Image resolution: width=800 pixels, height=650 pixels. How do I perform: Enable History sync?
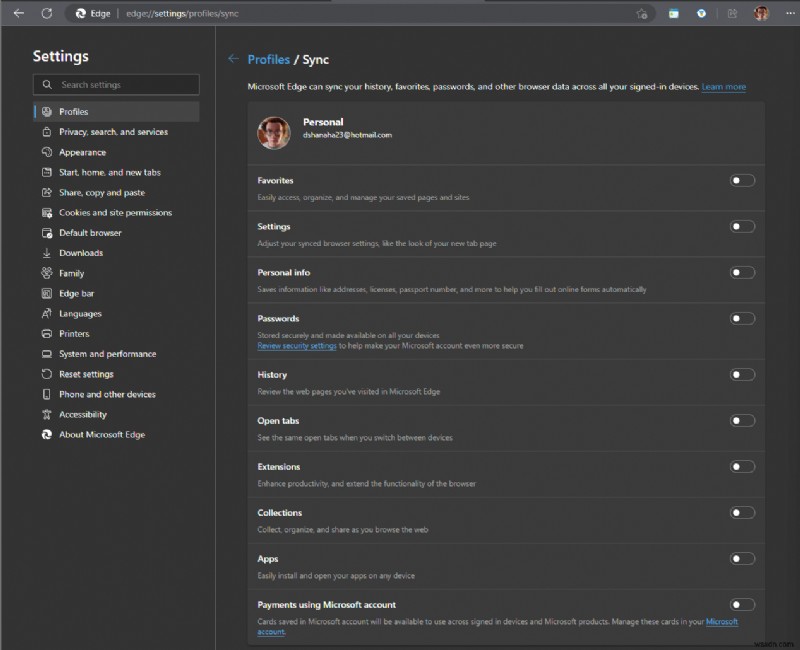(742, 374)
